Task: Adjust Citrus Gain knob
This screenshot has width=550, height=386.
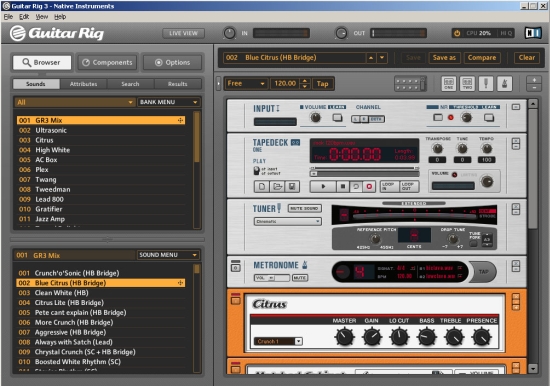Action: pos(372,337)
